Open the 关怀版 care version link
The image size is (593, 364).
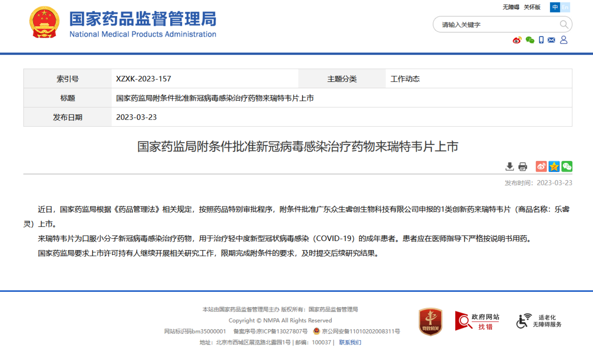pyautogui.click(x=532, y=7)
